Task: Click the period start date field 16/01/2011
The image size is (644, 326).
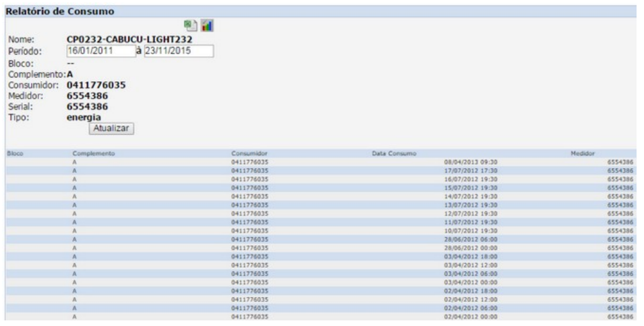Action: [x=100, y=51]
